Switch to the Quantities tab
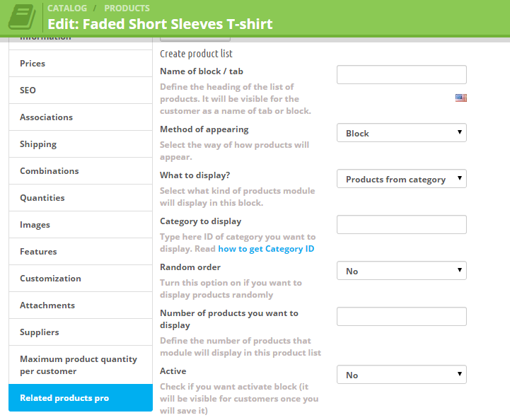This screenshot has height=420, width=510. tap(80, 198)
